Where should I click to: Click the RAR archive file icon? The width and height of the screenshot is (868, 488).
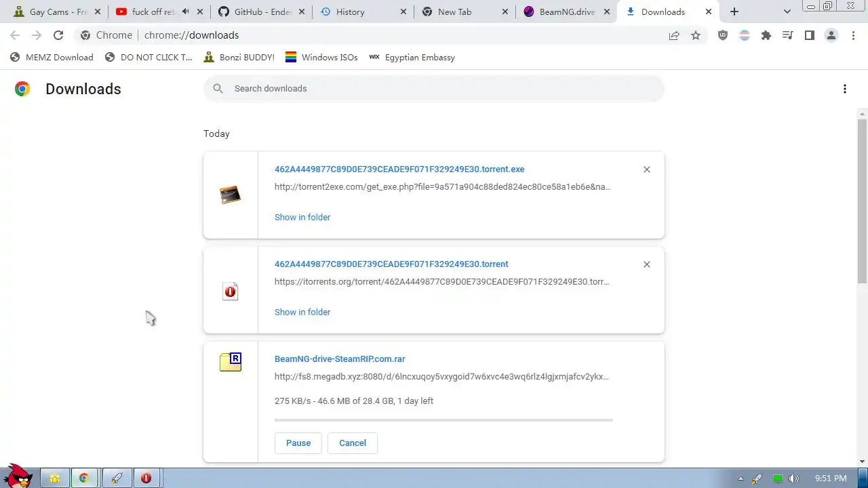point(231,362)
